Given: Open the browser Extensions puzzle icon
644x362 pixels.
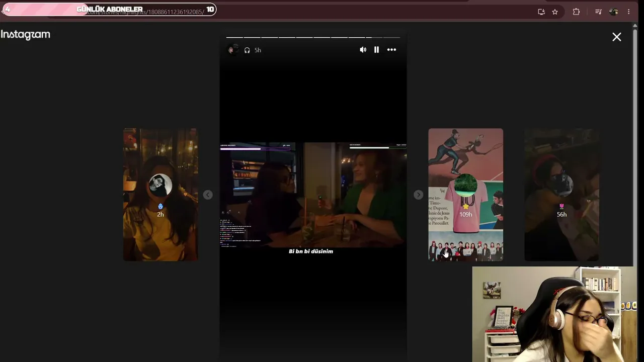Looking at the screenshot, I should pos(576,12).
